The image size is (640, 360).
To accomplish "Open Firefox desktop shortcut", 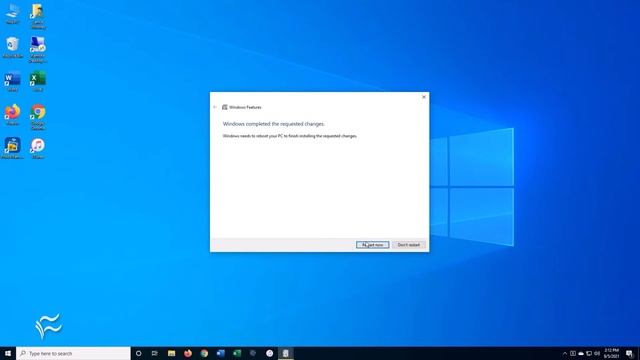I will 12,115.
